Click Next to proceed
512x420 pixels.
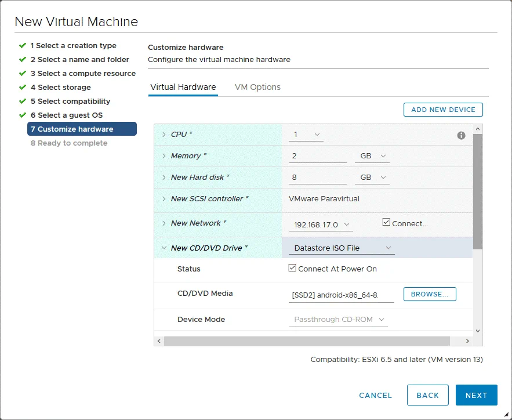click(476, 395)
